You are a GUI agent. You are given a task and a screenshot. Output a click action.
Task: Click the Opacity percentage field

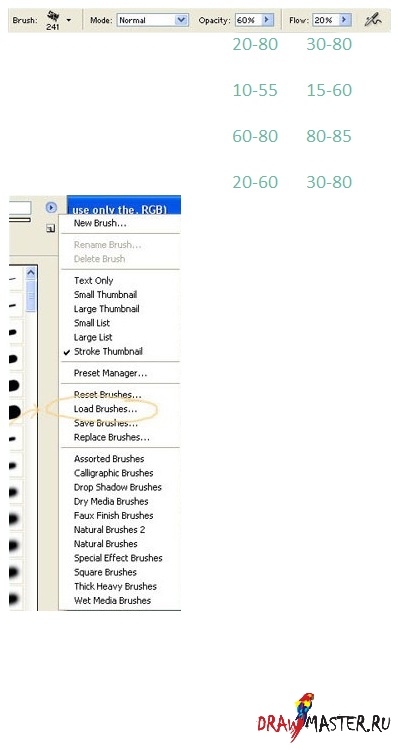click(x=248, y=20)
